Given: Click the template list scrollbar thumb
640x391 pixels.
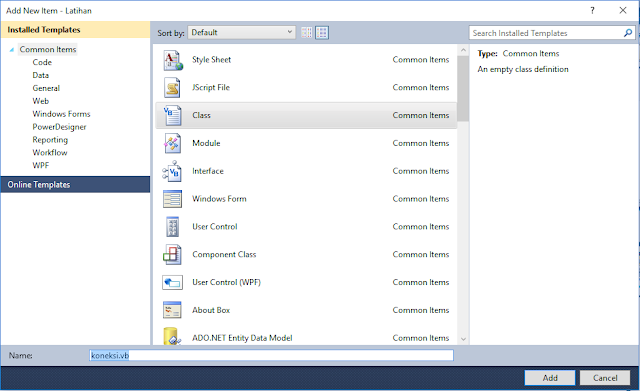Looking at the screenshot, I should pyautogui.click(x=463, y=89).
